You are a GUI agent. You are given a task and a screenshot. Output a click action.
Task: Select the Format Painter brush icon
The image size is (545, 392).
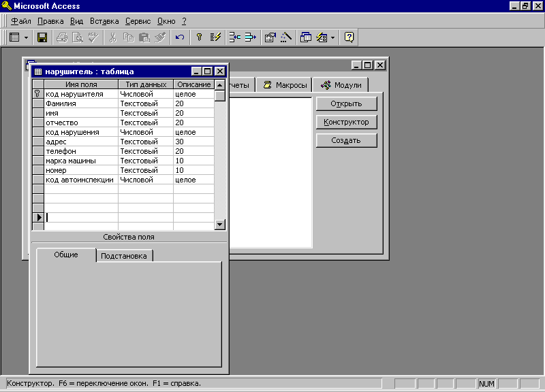[x=160, y=37]
